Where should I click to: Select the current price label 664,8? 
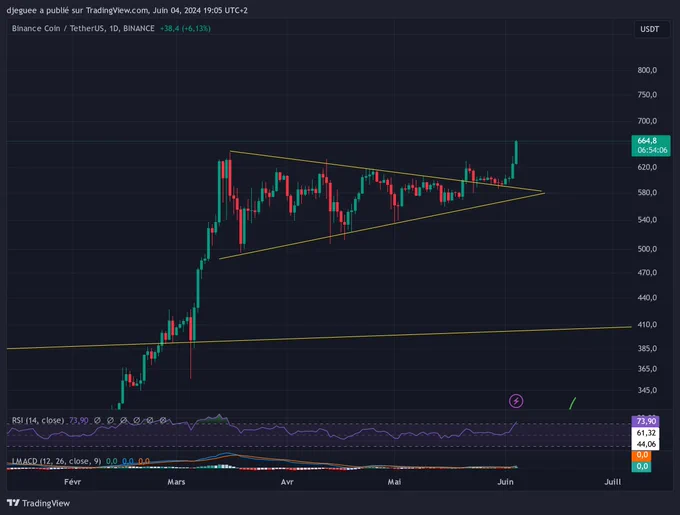pyautogui.click(x=647, y=140)
